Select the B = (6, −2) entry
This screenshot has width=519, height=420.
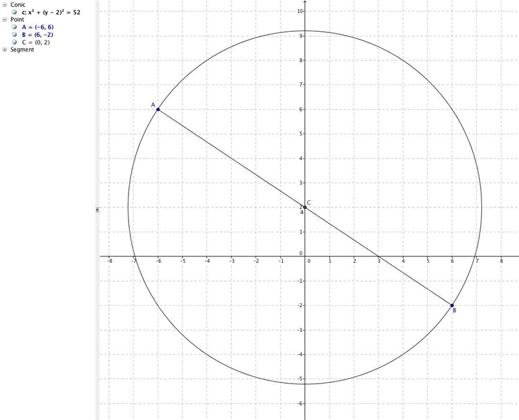[x=38, y=35]
